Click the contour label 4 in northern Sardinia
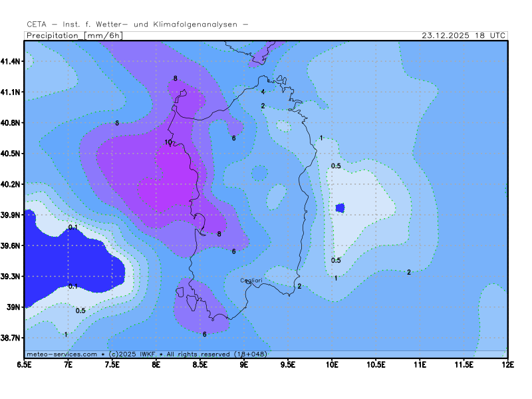 tap(263, 92)
